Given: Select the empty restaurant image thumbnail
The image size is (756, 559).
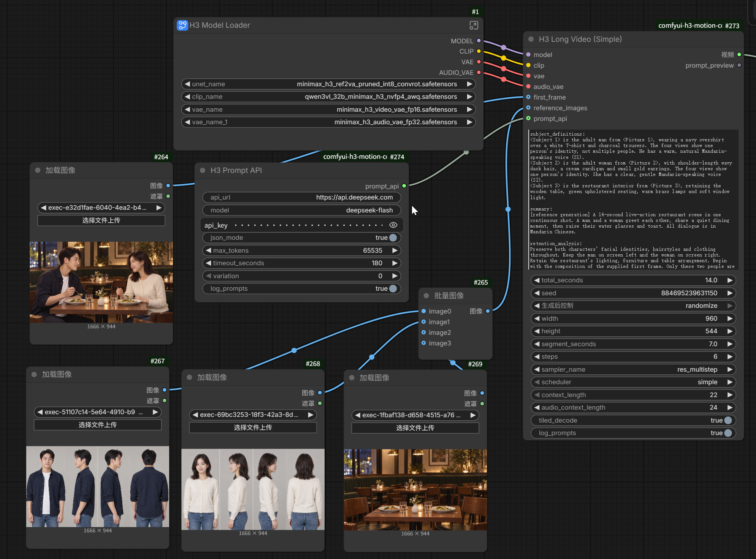Looking at the screenshot, I should point(415,489).
